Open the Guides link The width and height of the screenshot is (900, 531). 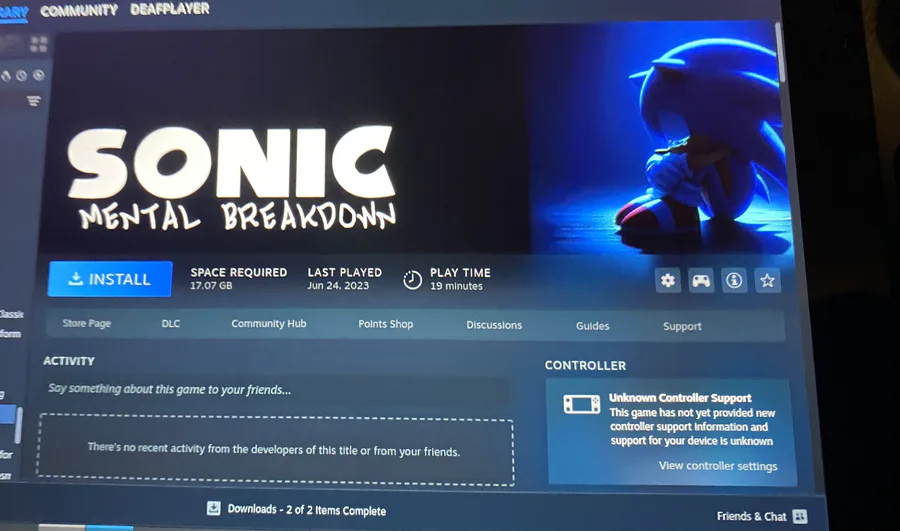592,326
